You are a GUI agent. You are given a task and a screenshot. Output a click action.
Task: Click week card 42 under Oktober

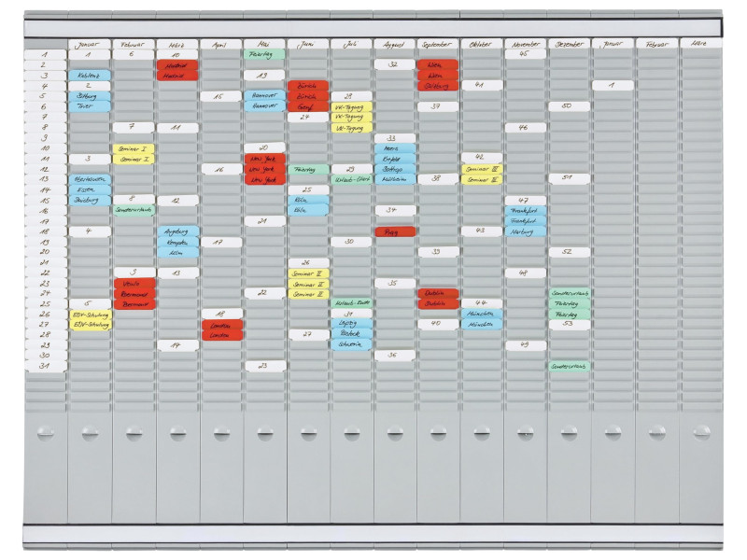pos(481,157)
